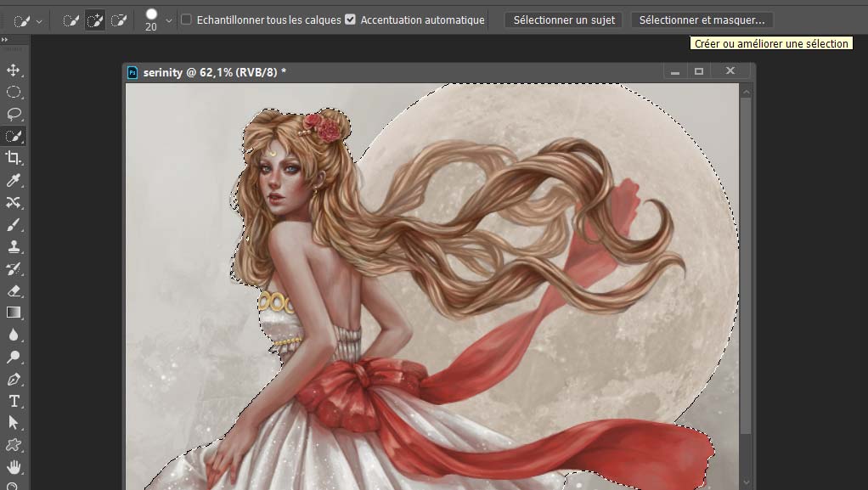Switch to subtract from selection mode
The image size is (868, 490).
[x=119, y=20]
